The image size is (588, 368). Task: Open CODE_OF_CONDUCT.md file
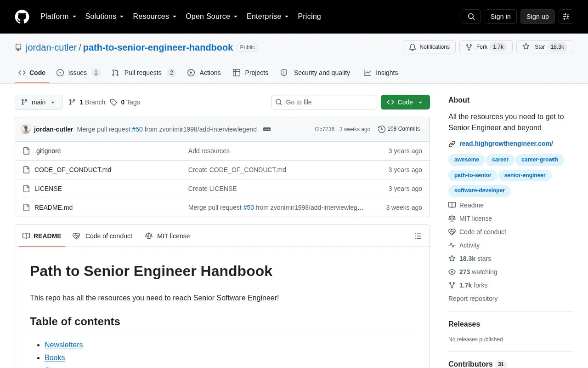point(73,170)
